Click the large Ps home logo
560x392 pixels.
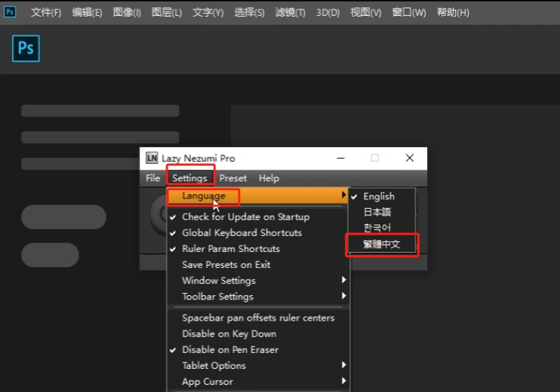[26, 48]
